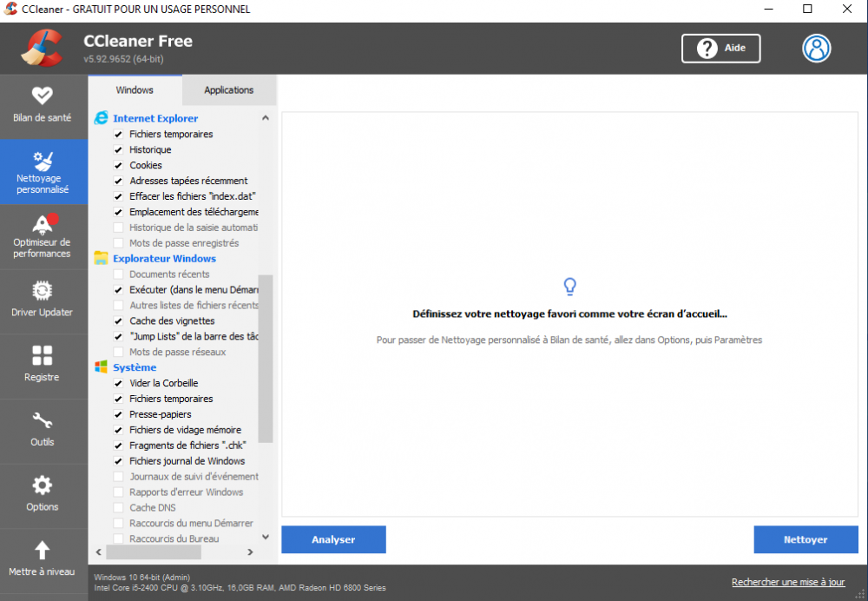Collapse the Système section header
Viewport: 868px width, 601px height.
click(135, 367)
